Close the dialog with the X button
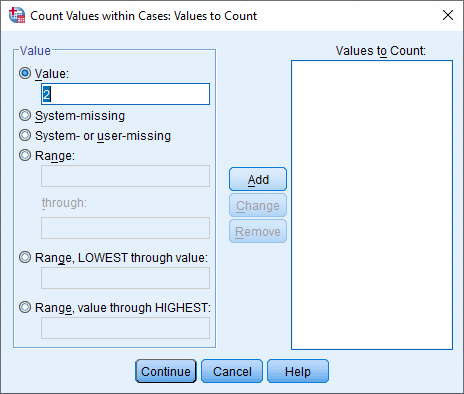The width and height of the screenshot is (464, 394). (448, 15)
